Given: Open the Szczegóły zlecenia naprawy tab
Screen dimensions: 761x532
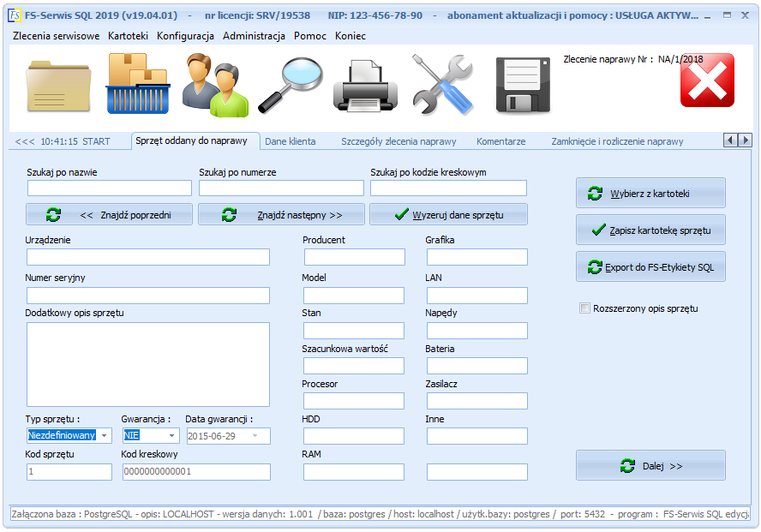Looking at the screenshot, I should coord(398,141).
